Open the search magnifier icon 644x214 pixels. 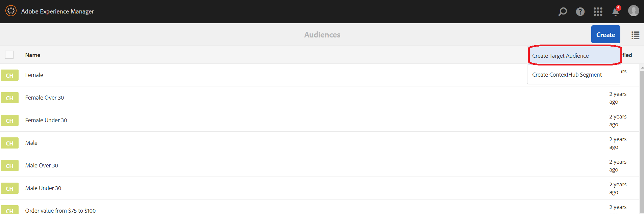(x=563, y=12)
